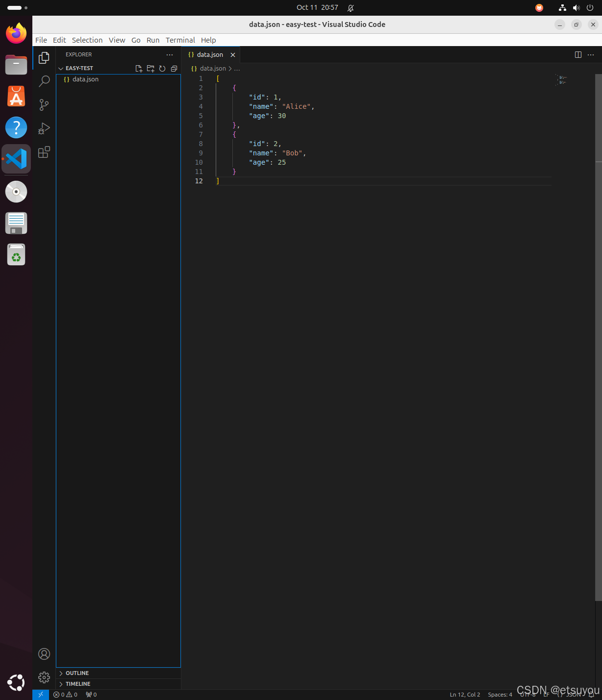602x700 pixels.
Task: Open the Accounts icon
Action: click(x=44, y=654)
